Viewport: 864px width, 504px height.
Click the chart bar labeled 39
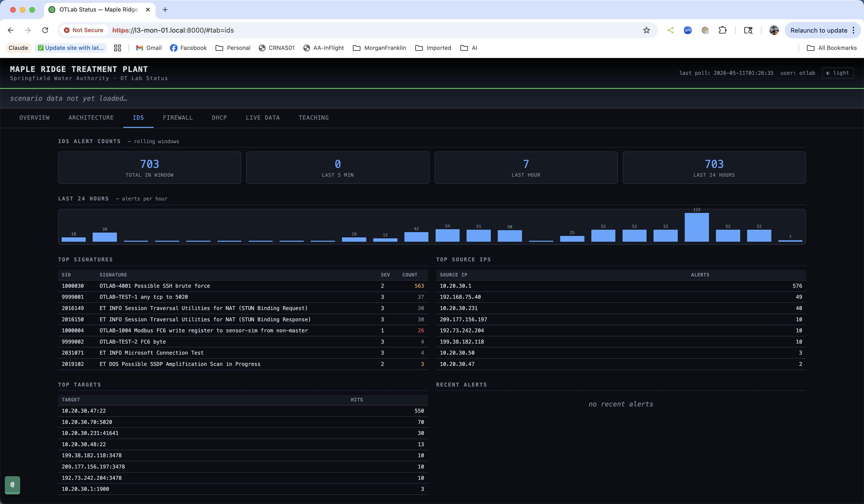105,237
